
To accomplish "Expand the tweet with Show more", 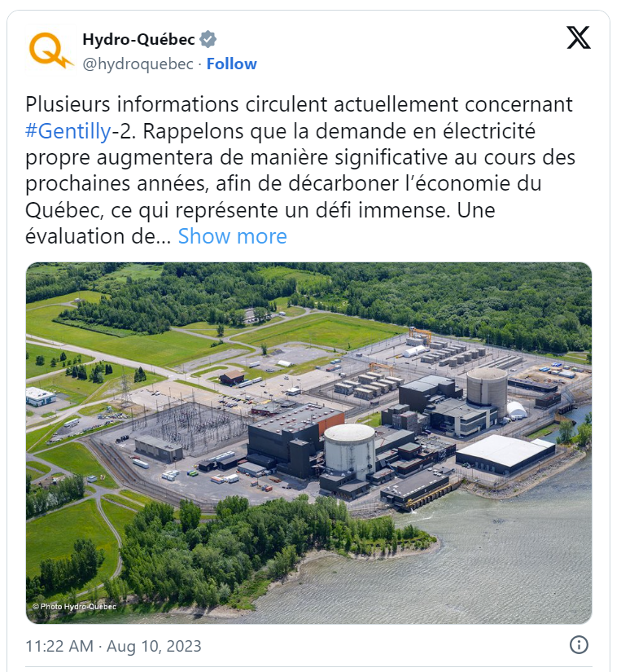I will coord(232,236).
